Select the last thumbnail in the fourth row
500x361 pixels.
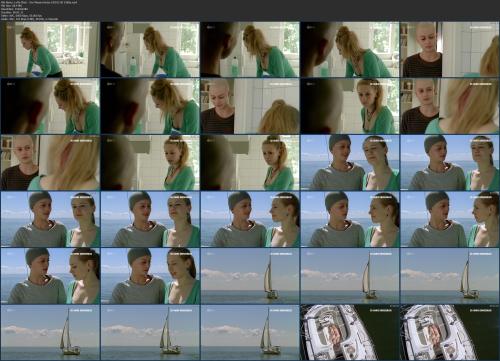coord(450,219)
